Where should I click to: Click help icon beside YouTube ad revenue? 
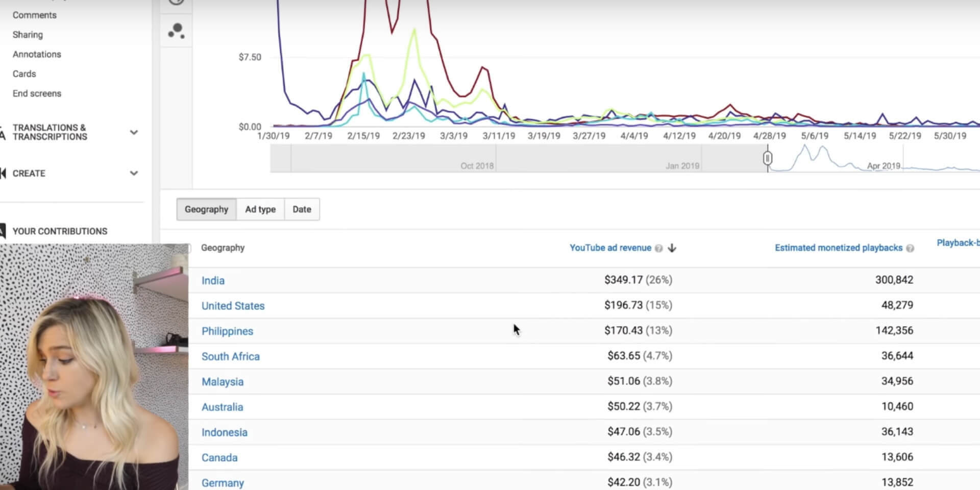coord(658,249)
